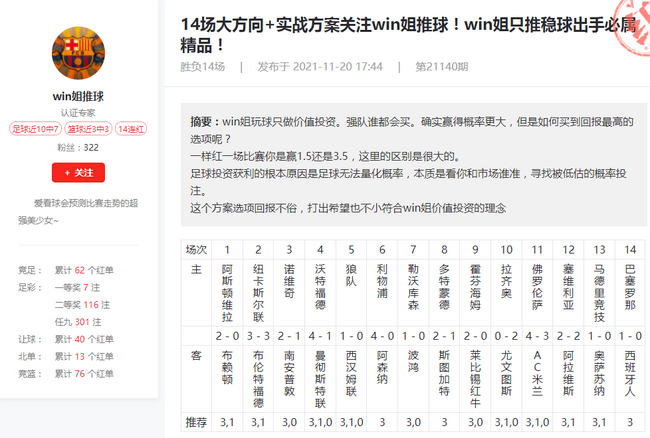This screenshot has width=650, height=438.
Task: Click the issue number 第21140期
Action: pos(442,67)
